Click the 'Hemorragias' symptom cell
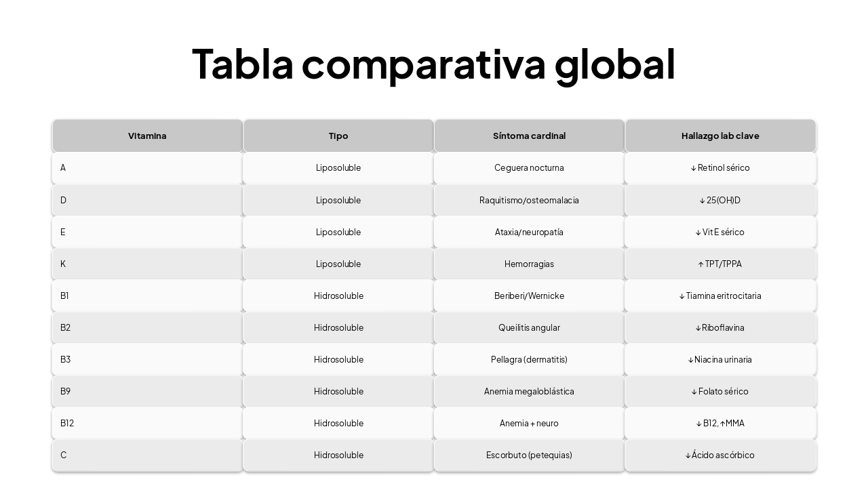Viewport: 868px width, 488px height. pos(529,264)
